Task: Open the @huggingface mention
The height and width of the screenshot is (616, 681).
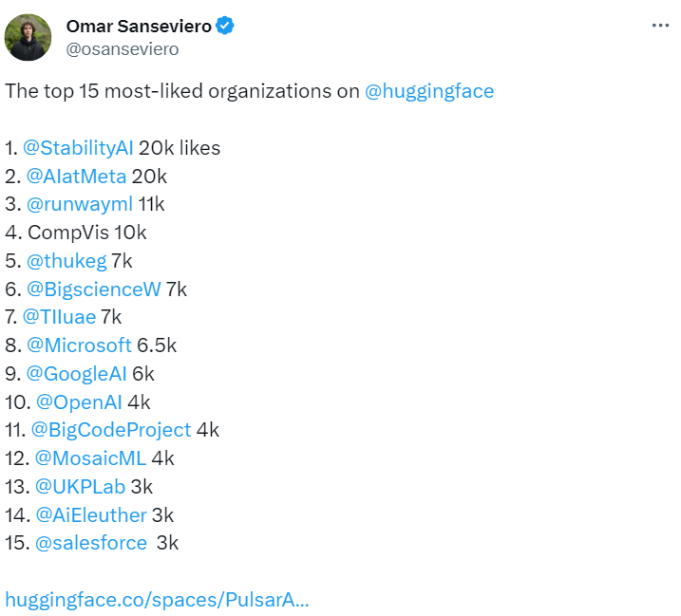Action: tap(429, 92)
